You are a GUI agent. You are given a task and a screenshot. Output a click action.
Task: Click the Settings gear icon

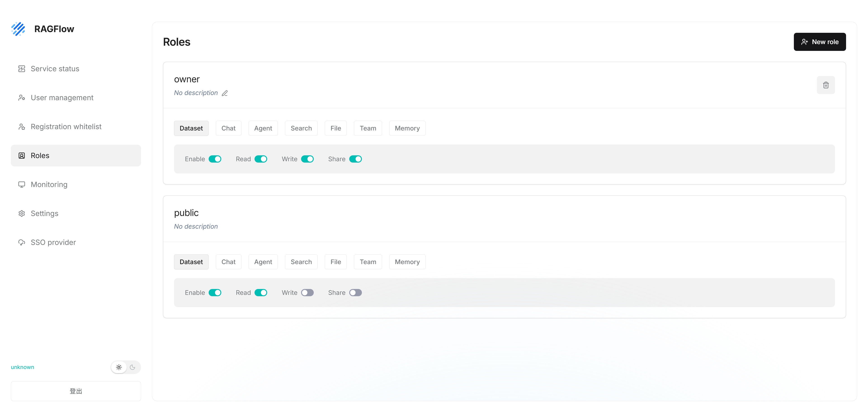click(x=21, y=214)
